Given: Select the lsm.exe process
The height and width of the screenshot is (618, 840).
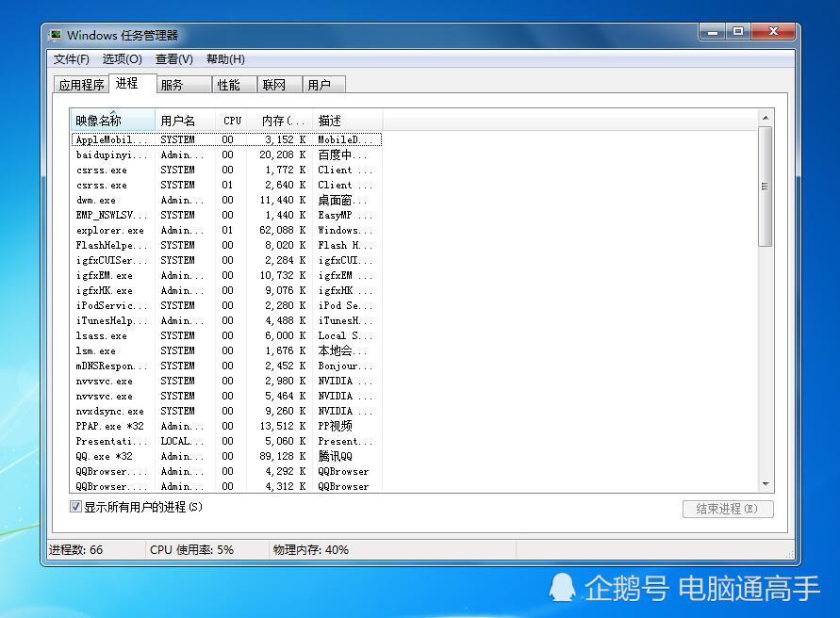Looking at the screenshot, I should [x=226, y=350].
